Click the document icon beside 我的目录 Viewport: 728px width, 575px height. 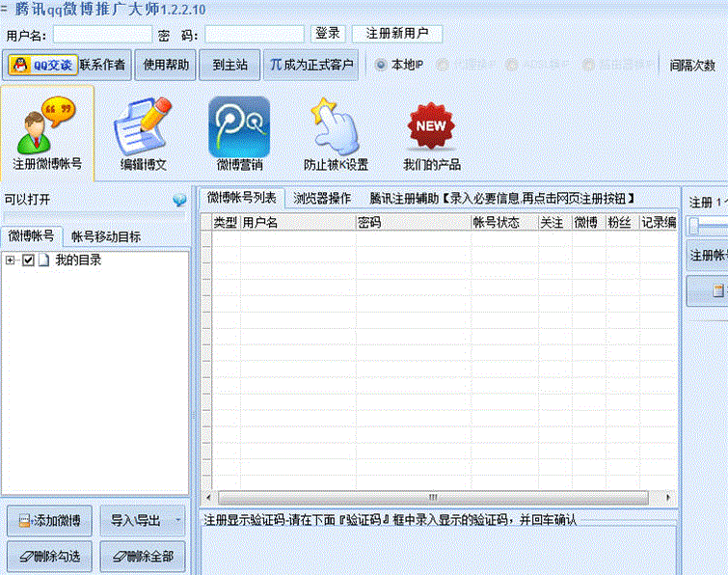[43, 260]
